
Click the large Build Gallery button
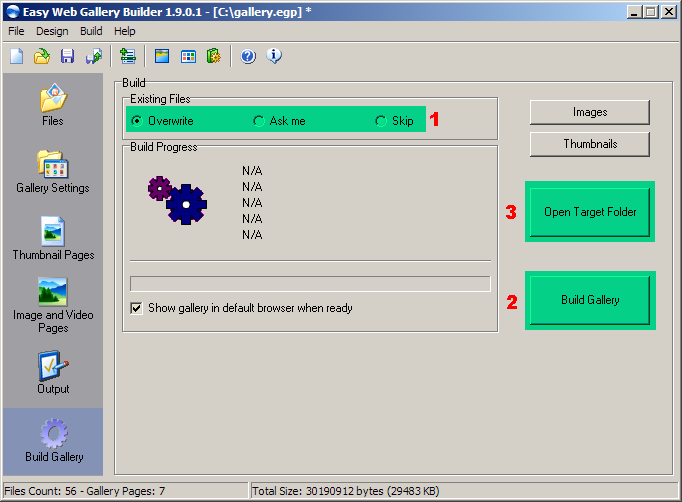590,300
